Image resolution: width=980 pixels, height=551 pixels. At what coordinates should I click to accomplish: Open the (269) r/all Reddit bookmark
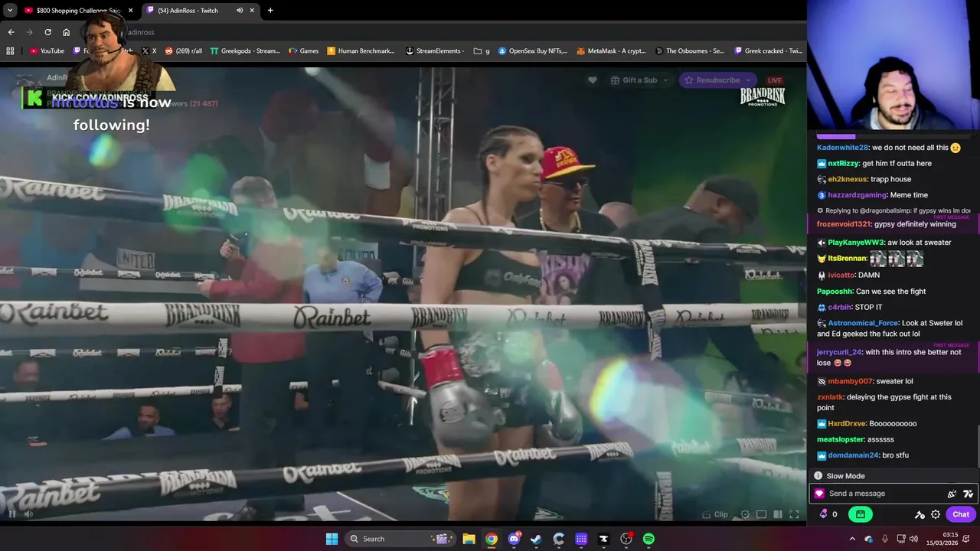tap(185, 51)
